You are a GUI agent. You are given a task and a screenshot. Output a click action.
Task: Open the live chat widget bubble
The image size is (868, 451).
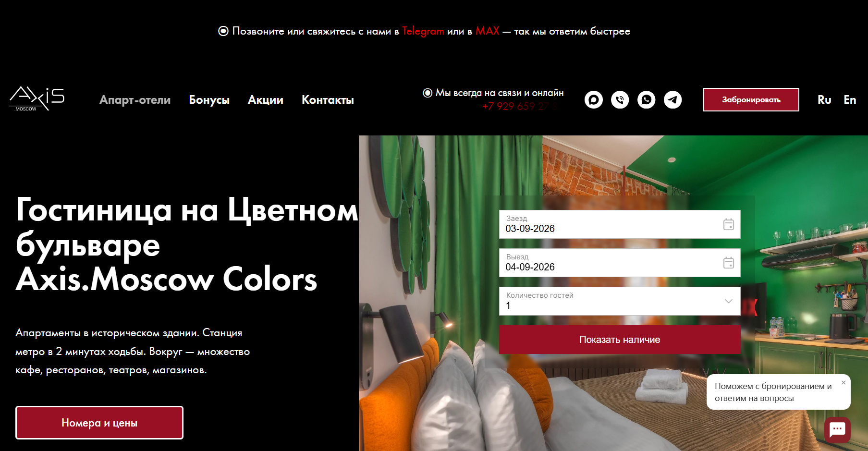[x=837, y=429]
